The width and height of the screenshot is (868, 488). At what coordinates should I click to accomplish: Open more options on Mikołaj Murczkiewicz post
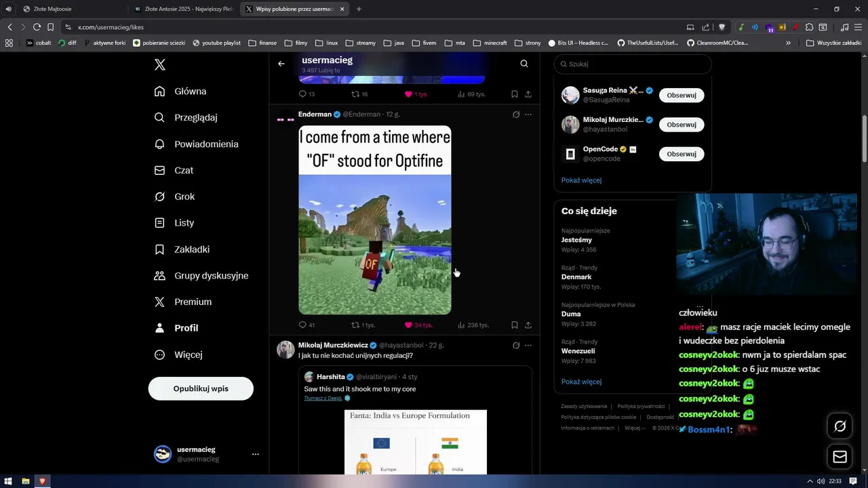click(528, 346)
